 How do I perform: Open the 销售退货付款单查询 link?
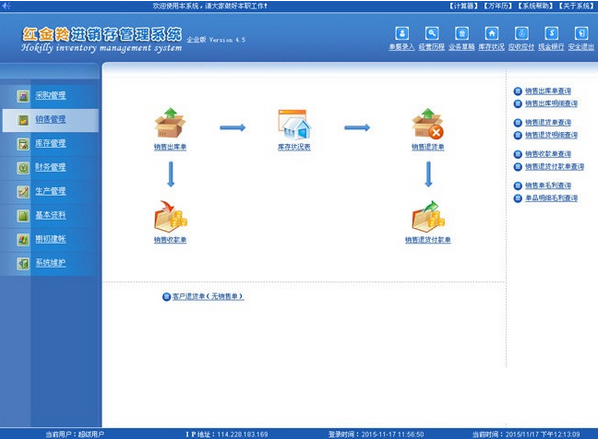click(554, 167)
